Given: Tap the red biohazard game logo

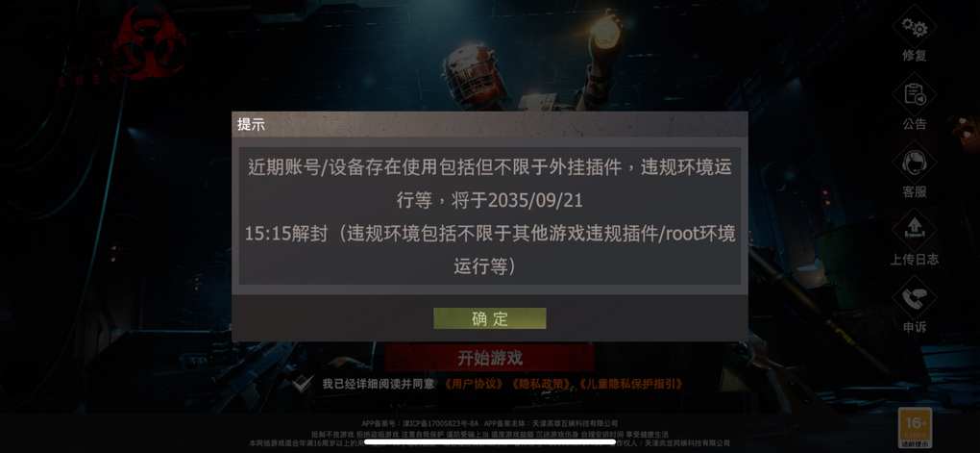Looking at the screenshot, I should coord(148,42).
